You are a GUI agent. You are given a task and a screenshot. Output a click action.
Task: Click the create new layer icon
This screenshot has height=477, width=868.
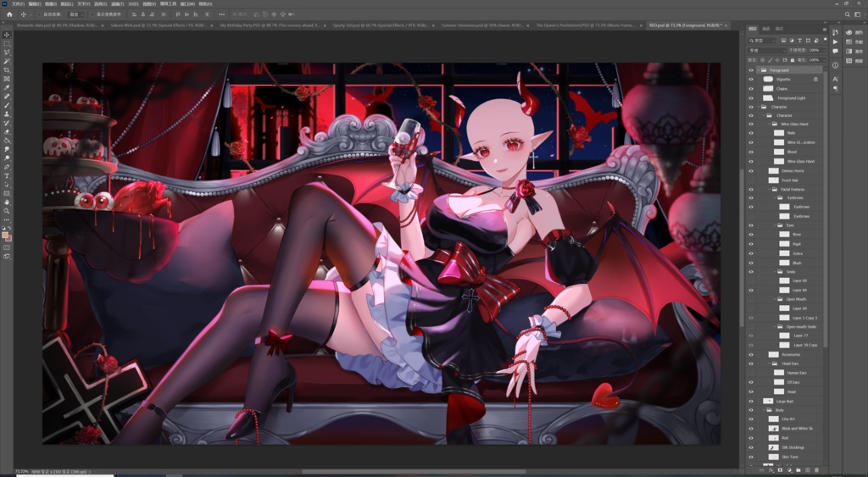[x=807, y=470]
